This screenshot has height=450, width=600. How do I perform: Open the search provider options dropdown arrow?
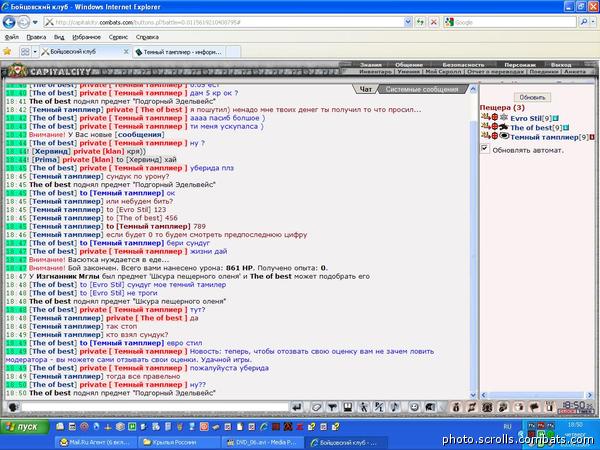click(594, 22)
